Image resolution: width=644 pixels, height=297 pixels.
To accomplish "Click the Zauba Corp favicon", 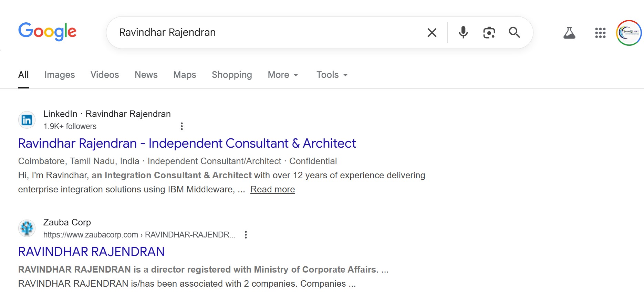I will (27, 228).
